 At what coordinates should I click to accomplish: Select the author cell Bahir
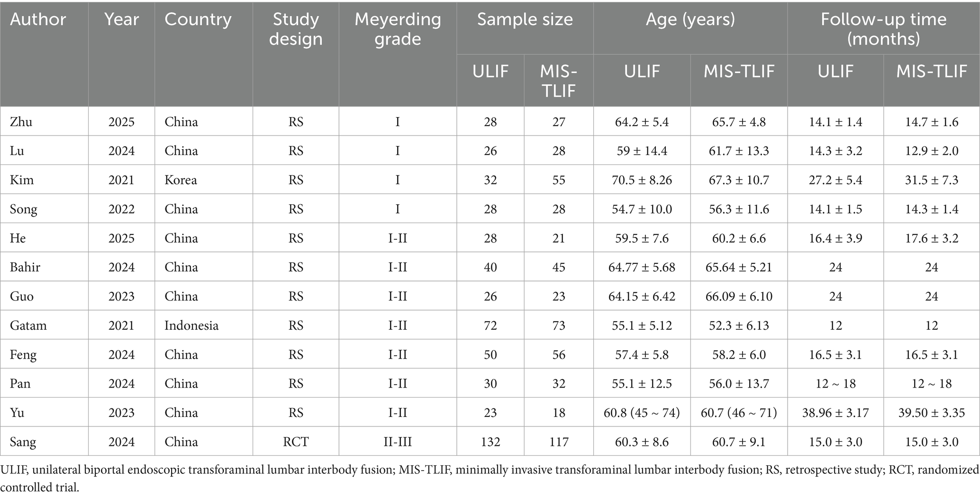point(25,267)
